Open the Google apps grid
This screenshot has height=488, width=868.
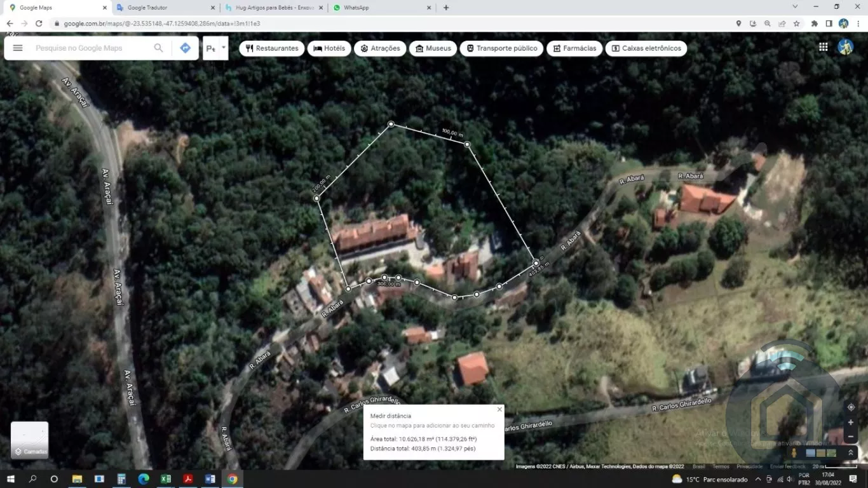[823, 47]
